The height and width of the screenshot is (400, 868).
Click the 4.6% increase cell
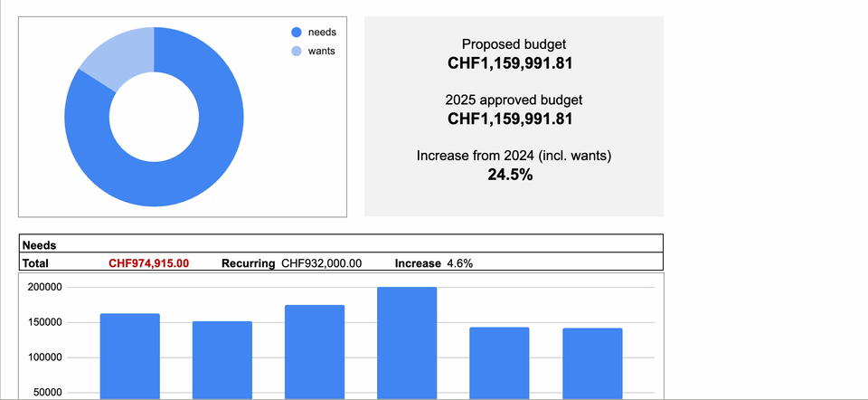tap(459, 263)
